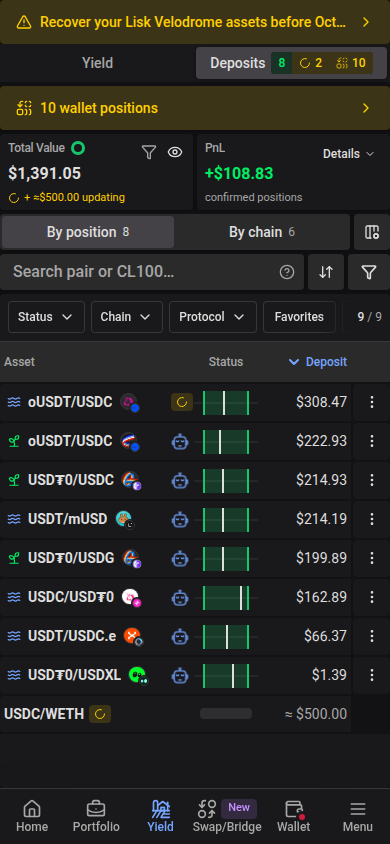Focus the Search pair or CL100 field
Screen dimensions: 390x844
152,272
